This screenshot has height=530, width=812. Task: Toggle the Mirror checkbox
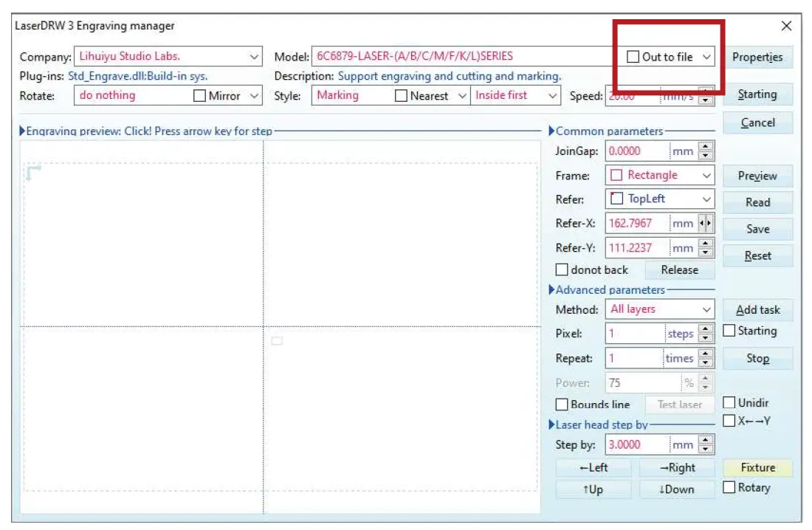(199, 96)
